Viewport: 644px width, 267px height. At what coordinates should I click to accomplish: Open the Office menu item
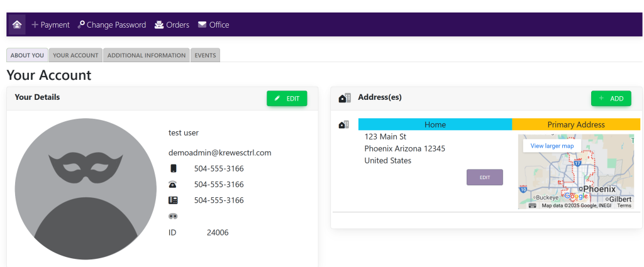213,25
